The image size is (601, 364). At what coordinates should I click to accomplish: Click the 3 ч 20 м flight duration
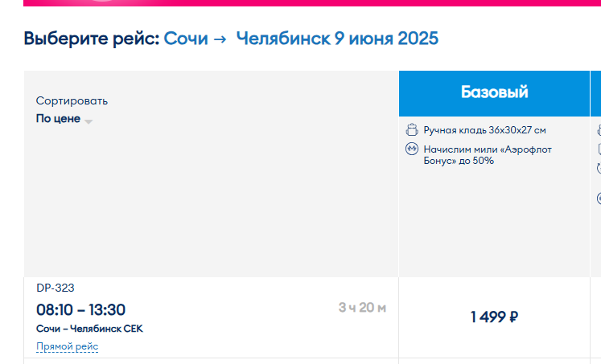tap(362, 308)
